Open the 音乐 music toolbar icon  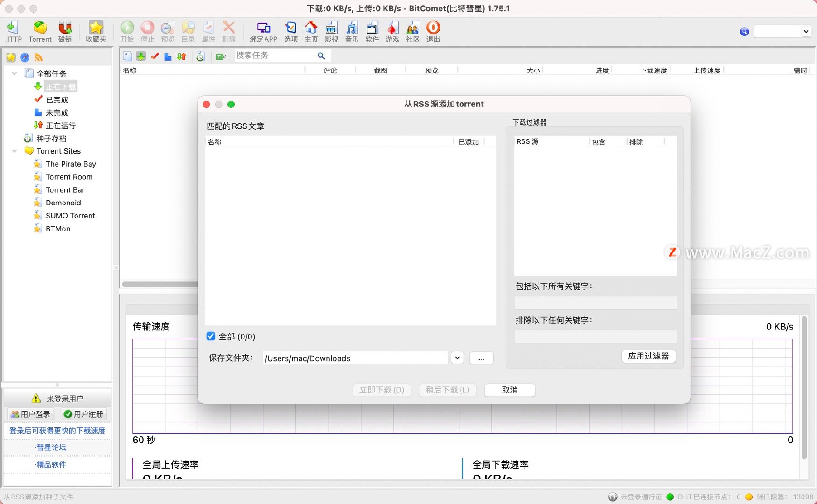pos(352,31)
